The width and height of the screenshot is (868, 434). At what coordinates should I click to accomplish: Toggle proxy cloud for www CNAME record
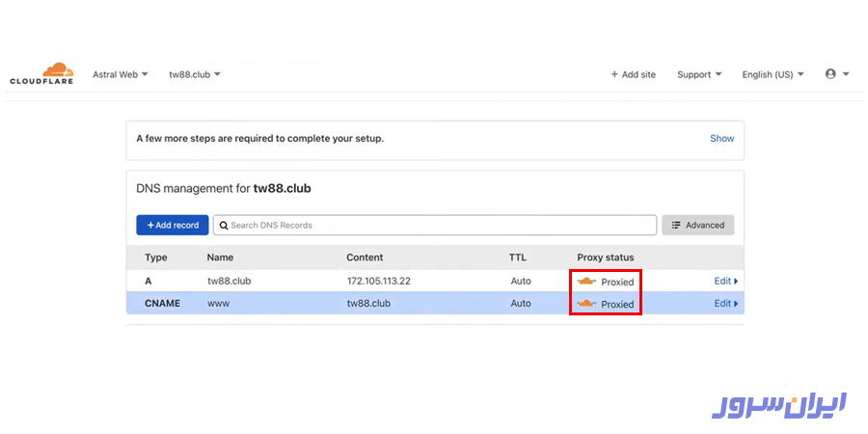pyautogui.click(x=586, y=304)
